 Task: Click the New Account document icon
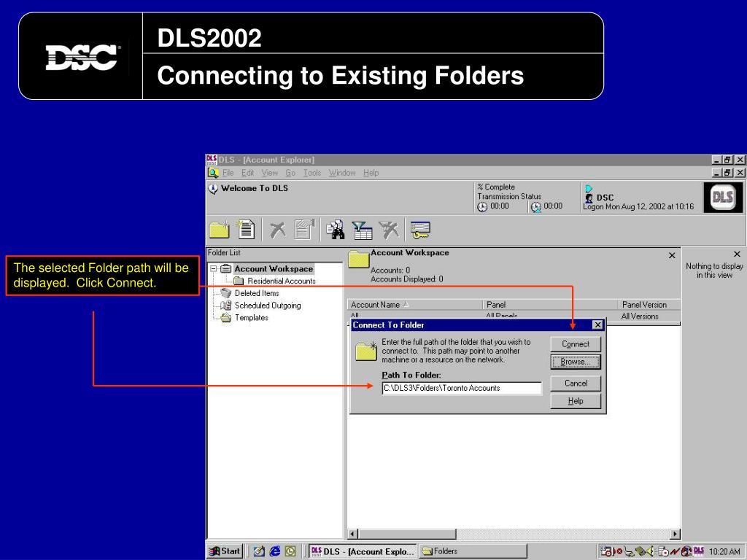pyautogui.click(x=247, y=229)
